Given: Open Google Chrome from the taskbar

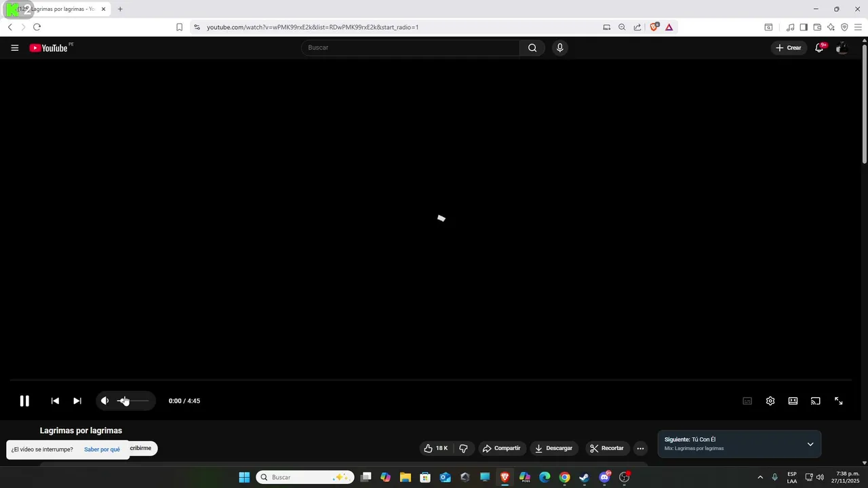Looking at the screenshot, I should click(564, 477).
